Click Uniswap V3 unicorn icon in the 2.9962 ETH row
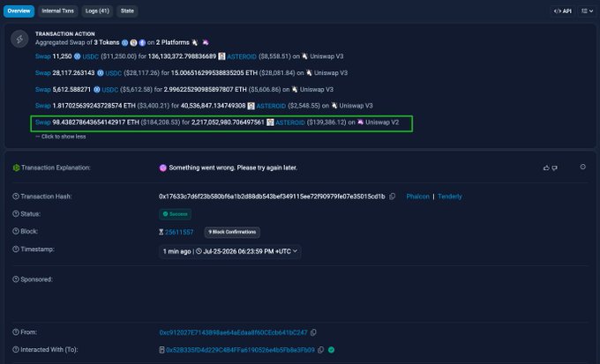 click(x=295, y=89)
